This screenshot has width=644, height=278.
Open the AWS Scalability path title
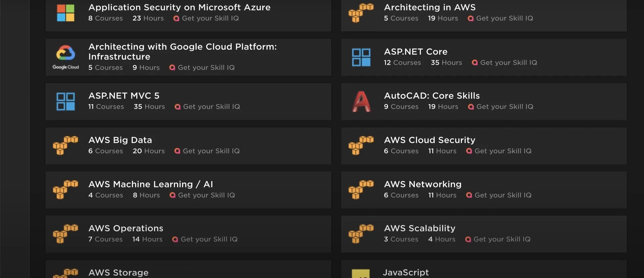pyautogui.click(x=420, y=228)
